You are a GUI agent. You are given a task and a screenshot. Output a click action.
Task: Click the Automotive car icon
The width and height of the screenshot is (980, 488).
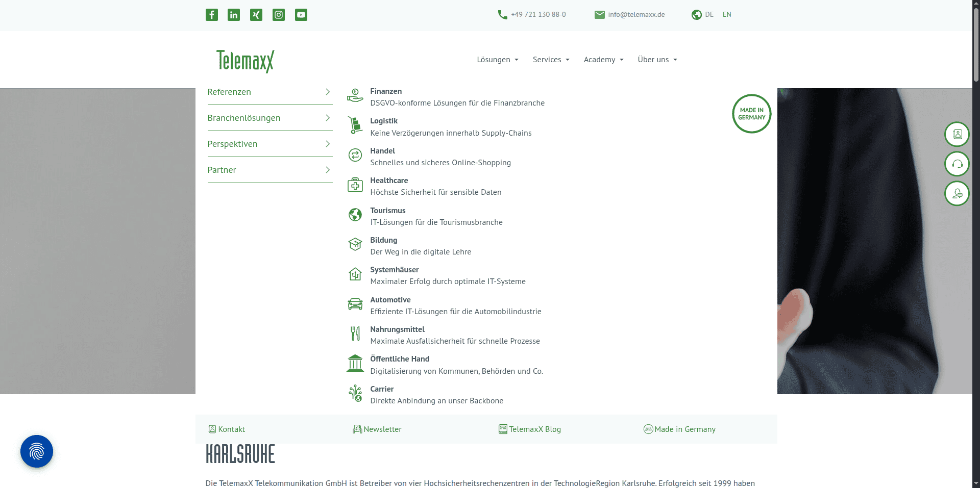(x=355, y=304)
